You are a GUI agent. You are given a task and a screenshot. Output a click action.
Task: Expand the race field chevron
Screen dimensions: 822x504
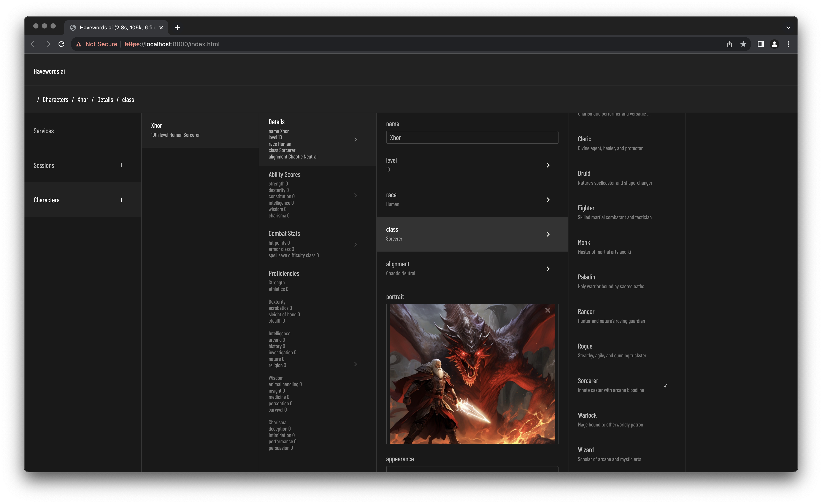tap(548, 200)
